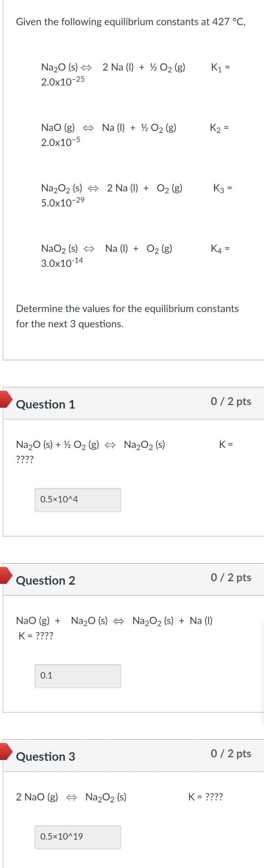This screenshot has height=868, width=264.
Task: Click the equilibrium constants introduction text
Action: (130, 21)
